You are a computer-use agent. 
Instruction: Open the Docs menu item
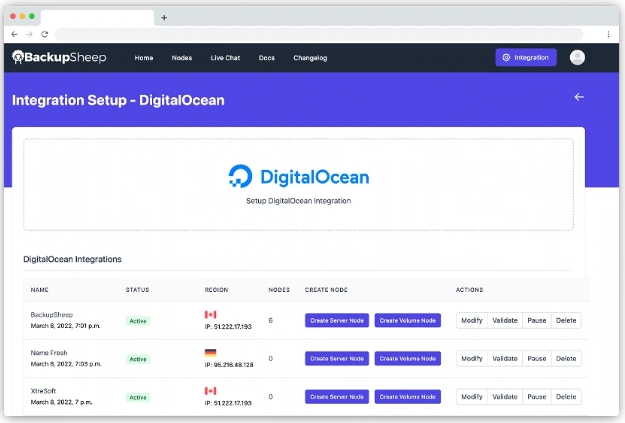[x=267, y=58]
